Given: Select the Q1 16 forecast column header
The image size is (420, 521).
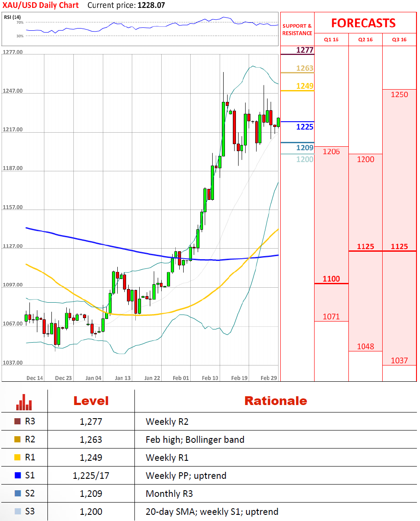Looking at the screenshot, I should click(331, 40).
